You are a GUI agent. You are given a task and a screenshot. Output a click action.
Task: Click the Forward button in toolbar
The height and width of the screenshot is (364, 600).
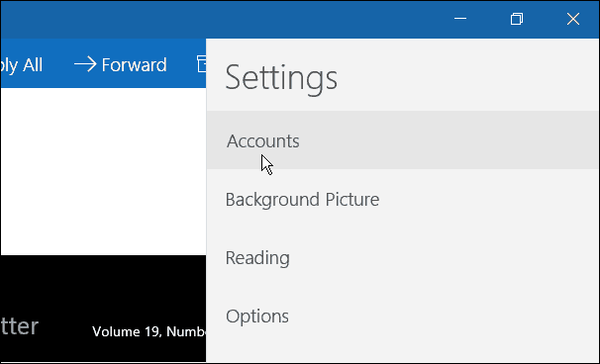(121, 64)
